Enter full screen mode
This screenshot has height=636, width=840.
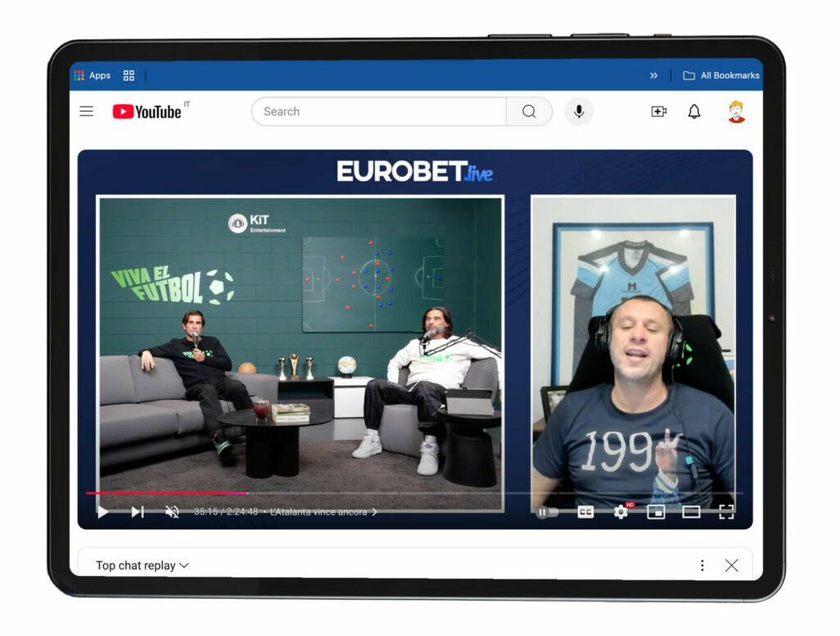(727, 512)
